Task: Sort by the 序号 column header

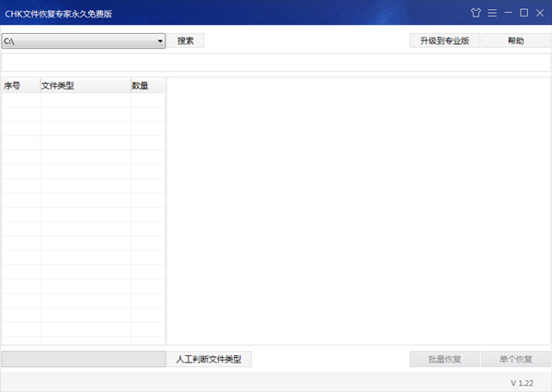Action: click(x=20, y=86)
